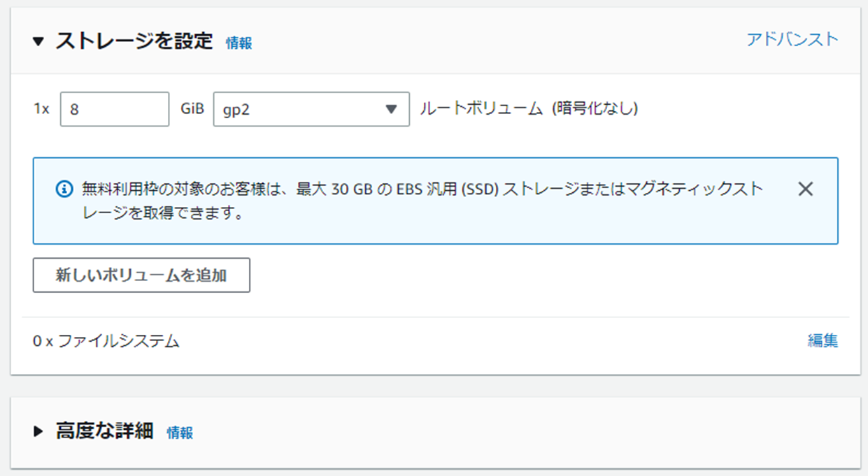The width and height of the screenshot is (868, 476).
Task: Close the 30 GB storage information message
Action: point(805,189)
